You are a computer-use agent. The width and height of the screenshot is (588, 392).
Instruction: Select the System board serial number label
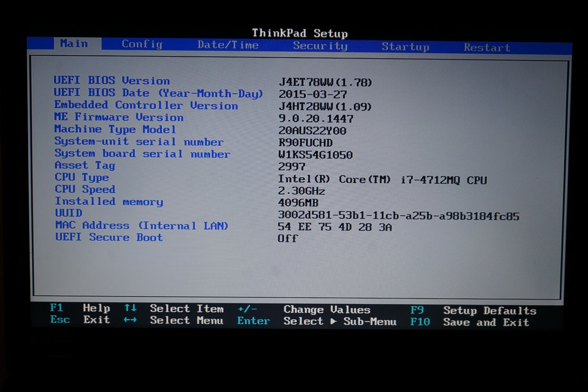coord(143,153)
